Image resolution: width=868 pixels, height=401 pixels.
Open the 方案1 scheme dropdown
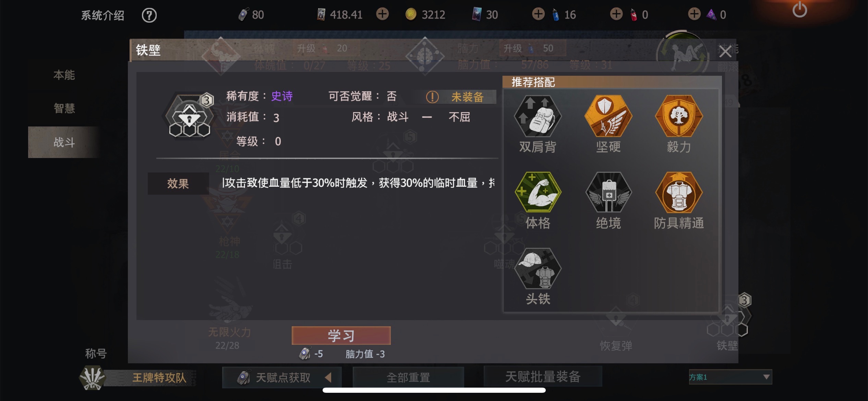(730, 377)
